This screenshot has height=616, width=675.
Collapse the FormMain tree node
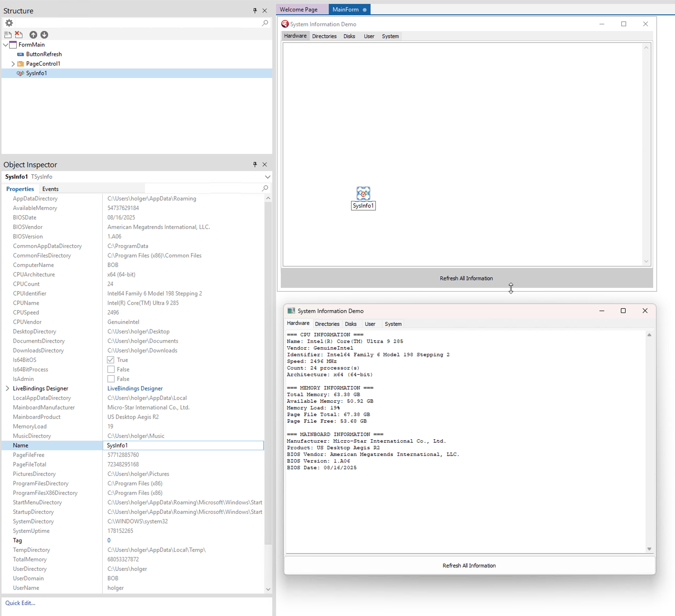pyautogui.click(x=5, y=45)
